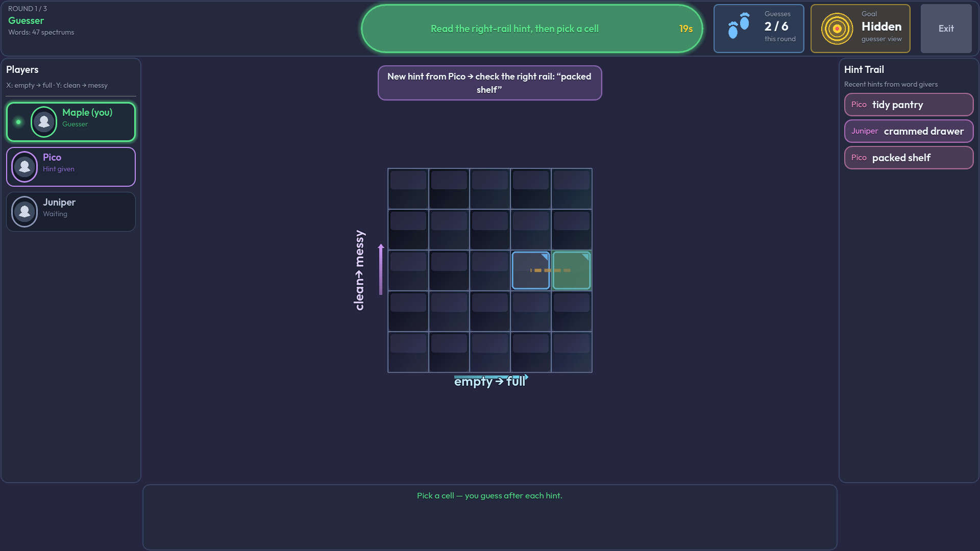This screenshot has height=551, width=980.
Task: Select the blue-outlined guessed cell
Action: [x=531, y=270]
